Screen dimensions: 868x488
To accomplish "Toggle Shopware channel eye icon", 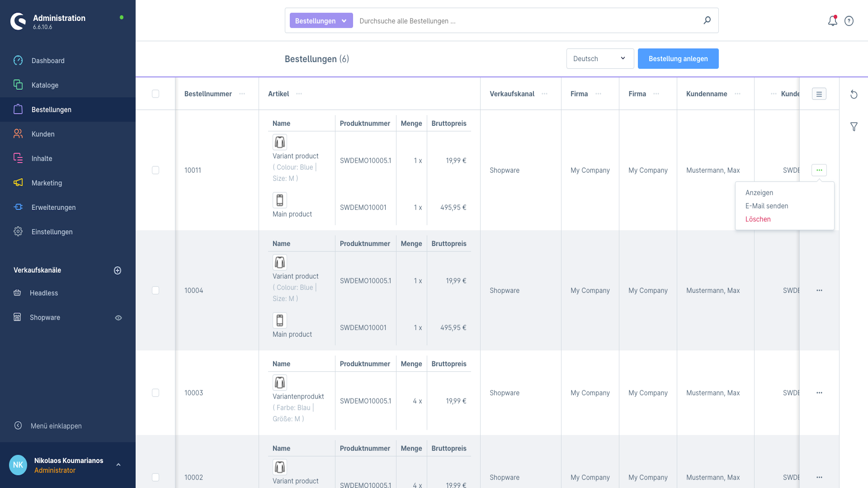I will [x=118, y=318].
